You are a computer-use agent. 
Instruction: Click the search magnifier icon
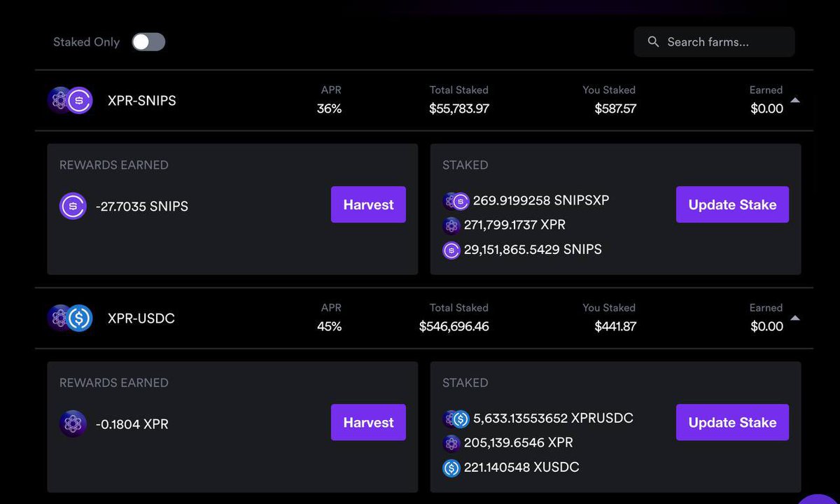click(x=653, y=42)
